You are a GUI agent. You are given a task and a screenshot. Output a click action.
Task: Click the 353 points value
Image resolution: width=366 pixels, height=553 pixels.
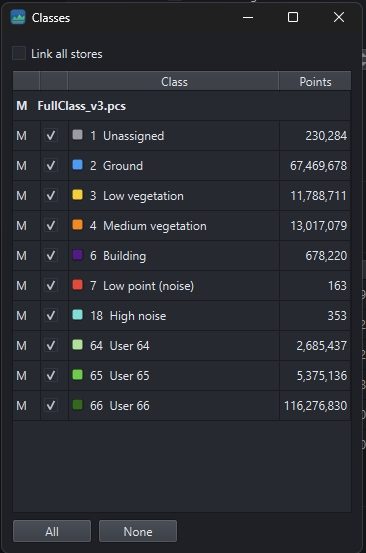(337, 316)
